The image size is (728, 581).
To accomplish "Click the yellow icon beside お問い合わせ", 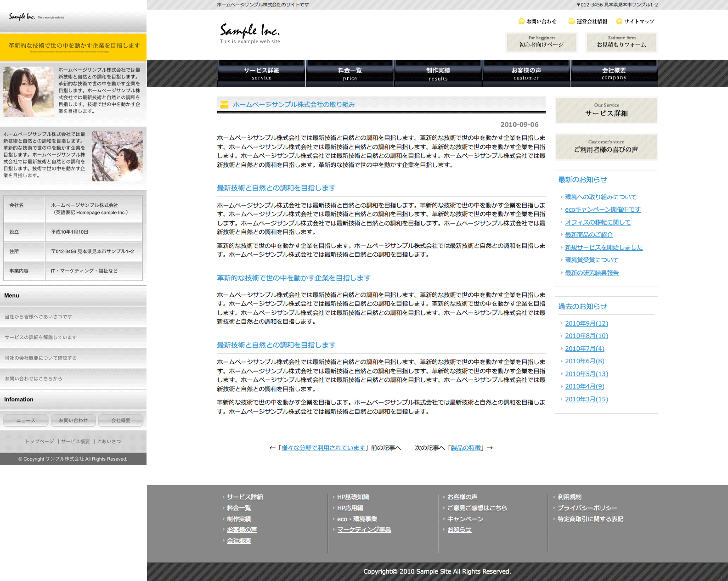I will coord(521,22).
